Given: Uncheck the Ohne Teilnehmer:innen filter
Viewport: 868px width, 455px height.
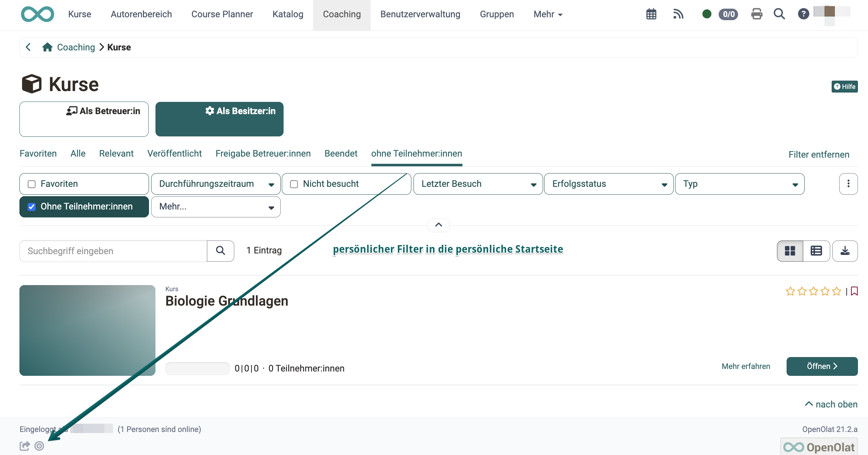Looking at the screenshot, I should point(32,207).
